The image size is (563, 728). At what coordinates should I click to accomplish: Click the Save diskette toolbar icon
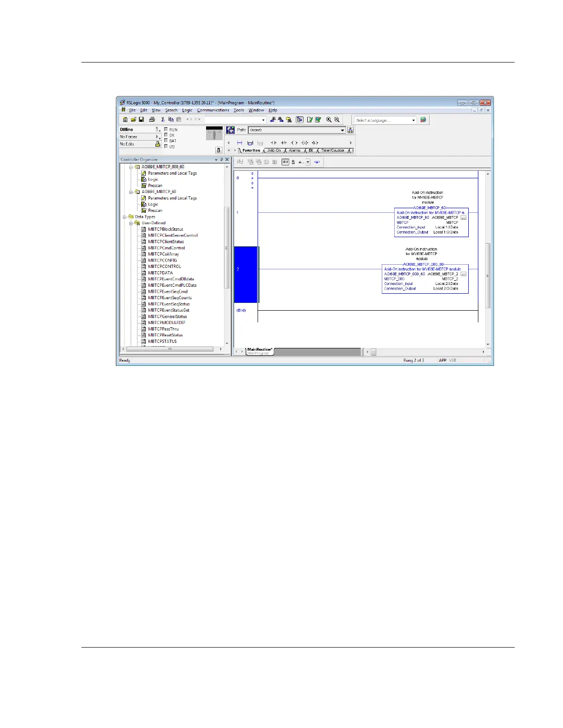(x=141, y=119)
